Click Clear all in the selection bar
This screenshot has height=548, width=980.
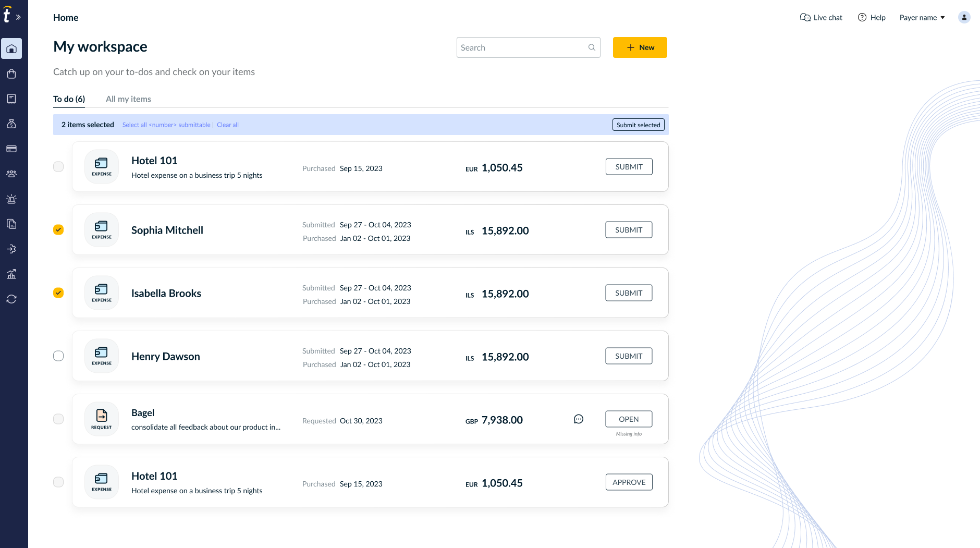point(228,125)
